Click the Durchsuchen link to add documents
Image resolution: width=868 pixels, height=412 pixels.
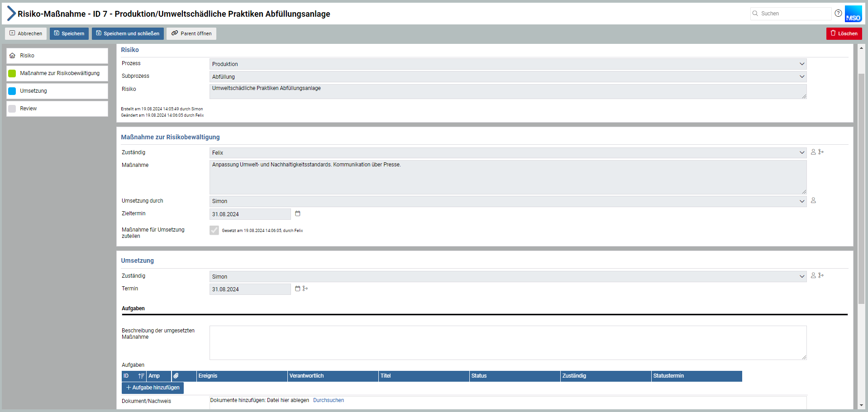point(328,400)
